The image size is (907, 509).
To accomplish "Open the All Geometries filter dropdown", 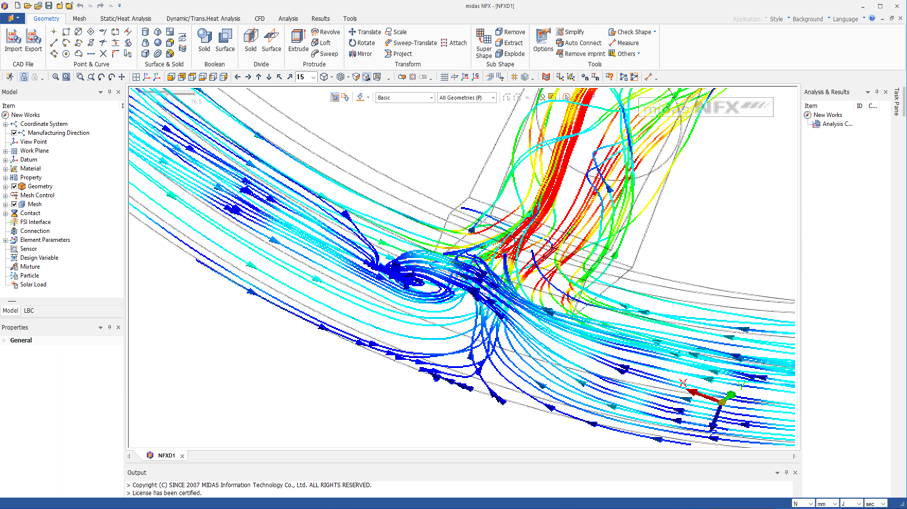I will click(467, 98).
